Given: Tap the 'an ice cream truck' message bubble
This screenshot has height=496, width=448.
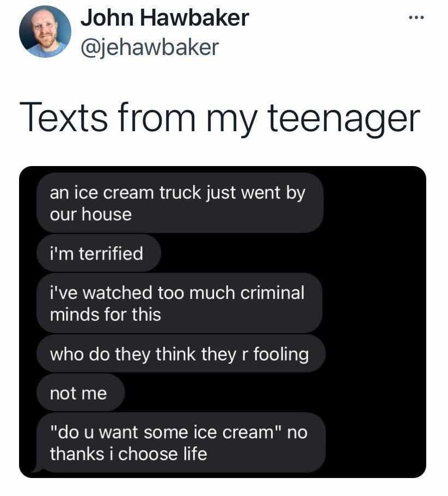Looking at the screenshot, I should [180, 203].
